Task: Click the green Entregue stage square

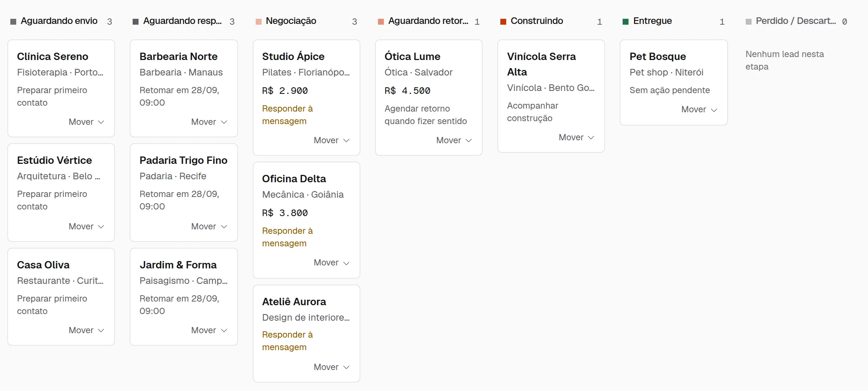Action: point(626,21)
